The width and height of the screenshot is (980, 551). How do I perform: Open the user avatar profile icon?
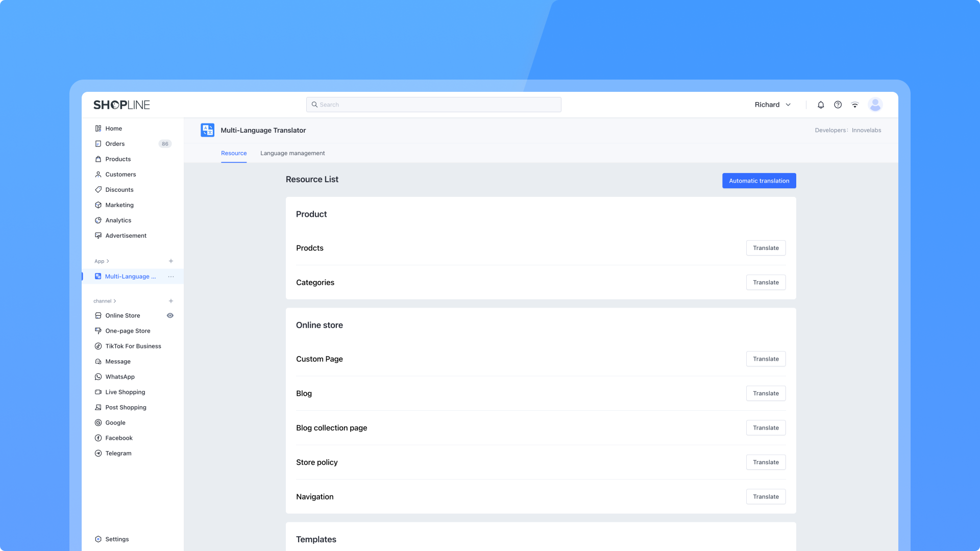pos(875,105)
